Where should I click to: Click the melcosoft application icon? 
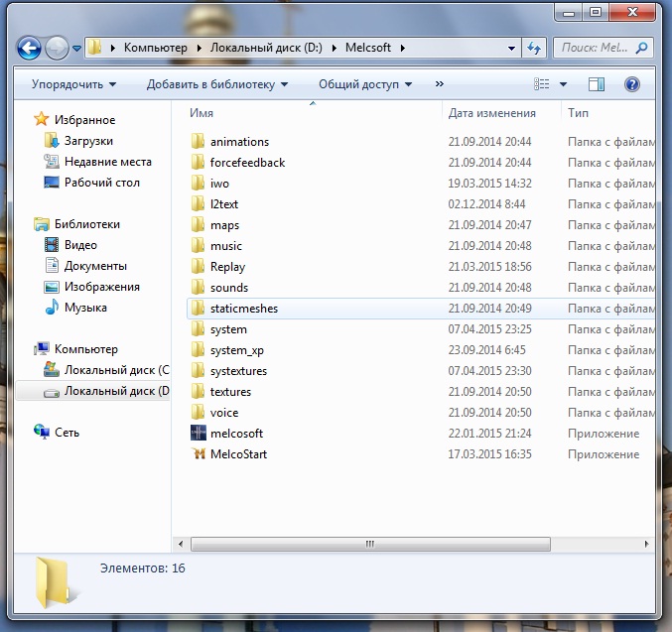(x=198, y=434)
